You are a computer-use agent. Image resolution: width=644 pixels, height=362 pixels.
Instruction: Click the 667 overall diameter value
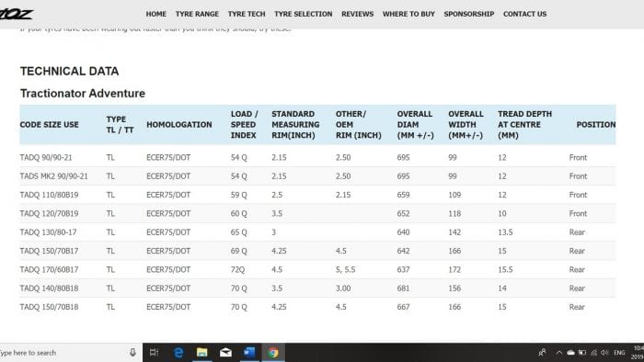tap(403, 307)
